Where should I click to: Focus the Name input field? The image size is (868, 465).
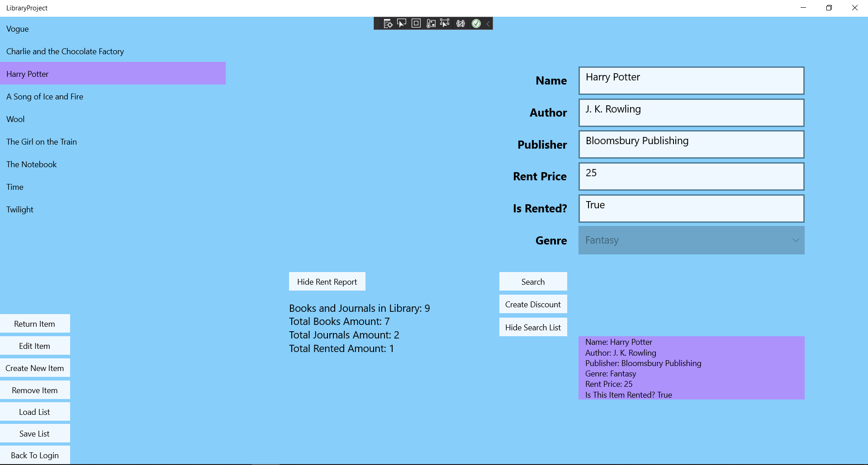[691, 81]
